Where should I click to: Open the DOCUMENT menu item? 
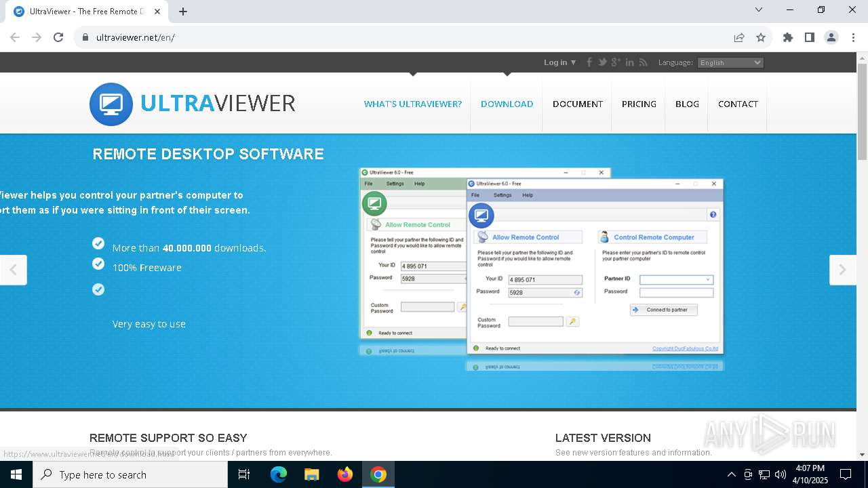tap(577, 104)
